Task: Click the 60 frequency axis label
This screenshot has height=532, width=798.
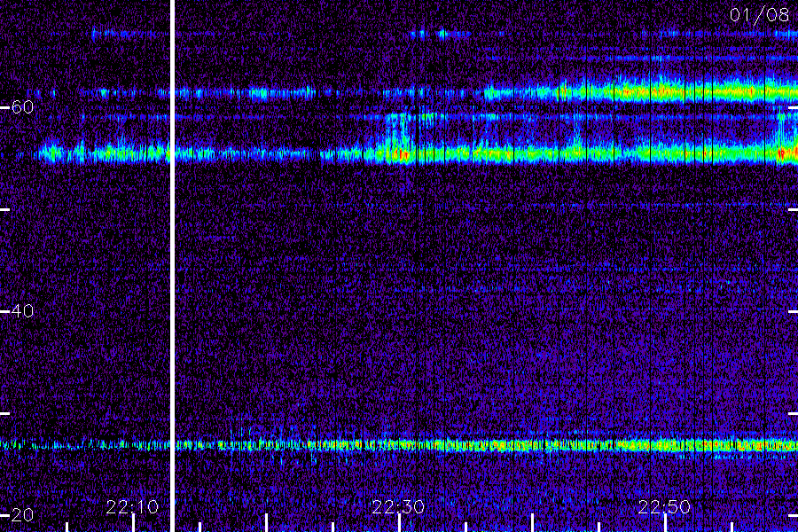Action: (x=22, y=107)
